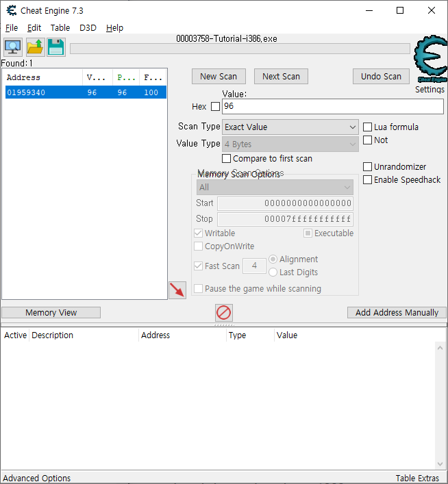Enable Compare to first scan
448x484 pixels.
[227, 159]
